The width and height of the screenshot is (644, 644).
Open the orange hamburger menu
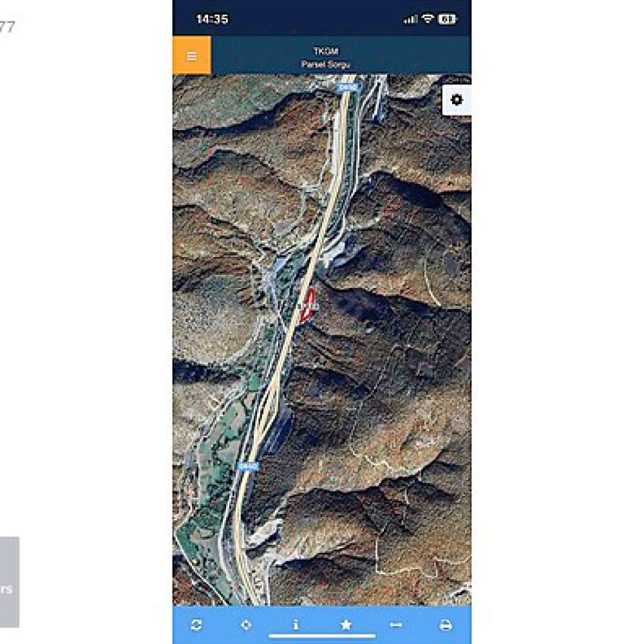(x=192, y=55)
